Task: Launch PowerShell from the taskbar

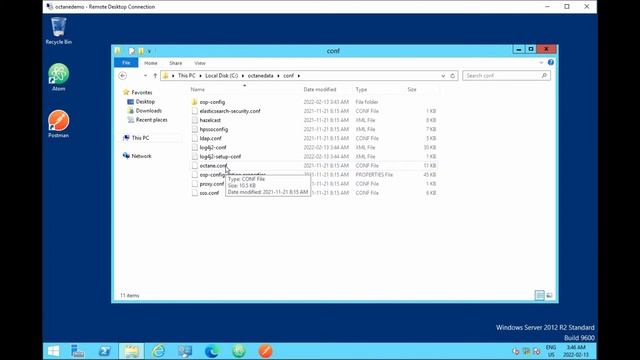Action: coord(104,351)
